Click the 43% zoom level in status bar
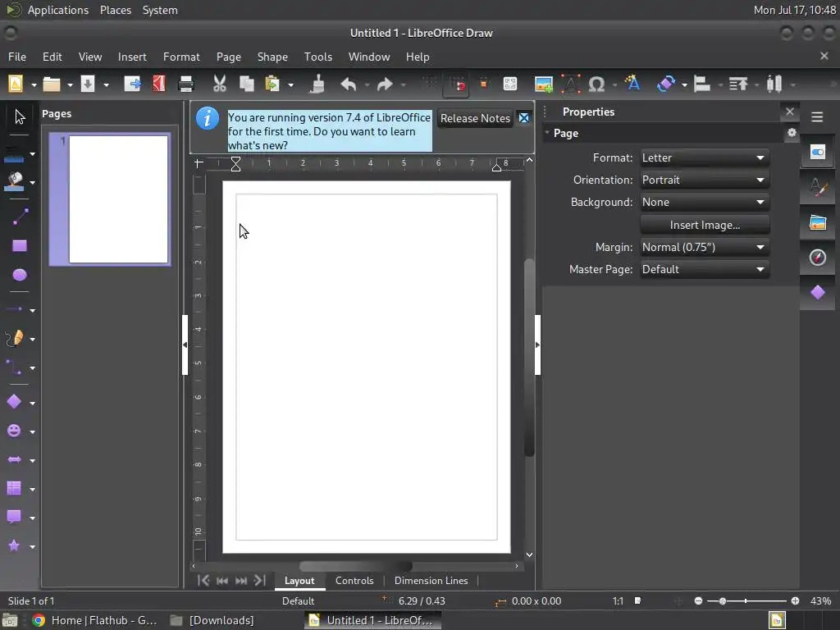 click(x=820, y=601)
